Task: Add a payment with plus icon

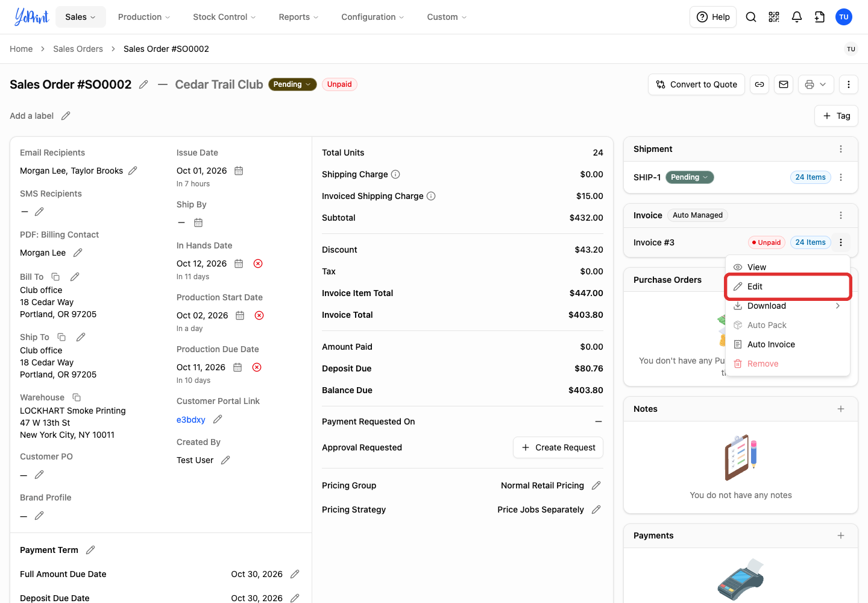Action: [x=841, y=535]
